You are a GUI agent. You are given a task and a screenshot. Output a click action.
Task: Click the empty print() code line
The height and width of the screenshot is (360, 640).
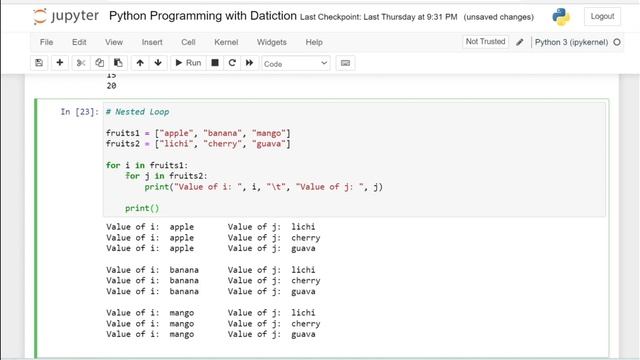[x=142, y=208]
